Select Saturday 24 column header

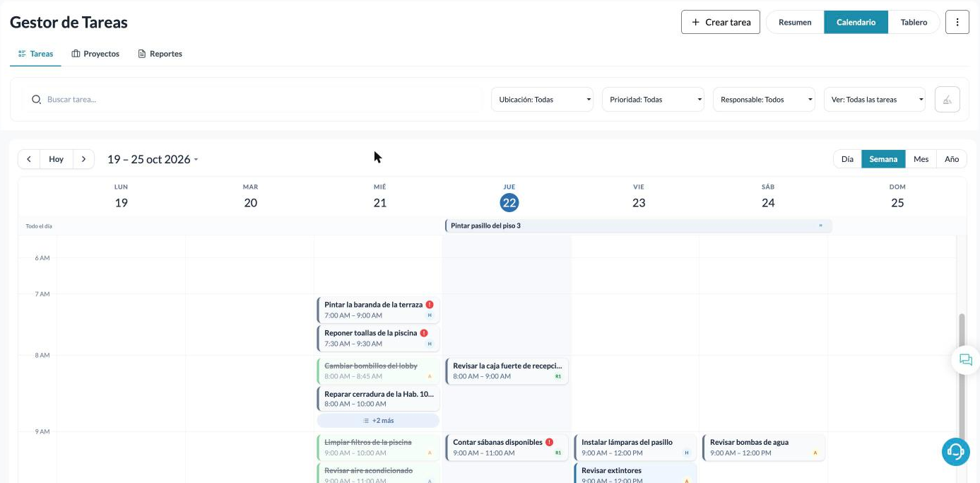pos(768,197)
